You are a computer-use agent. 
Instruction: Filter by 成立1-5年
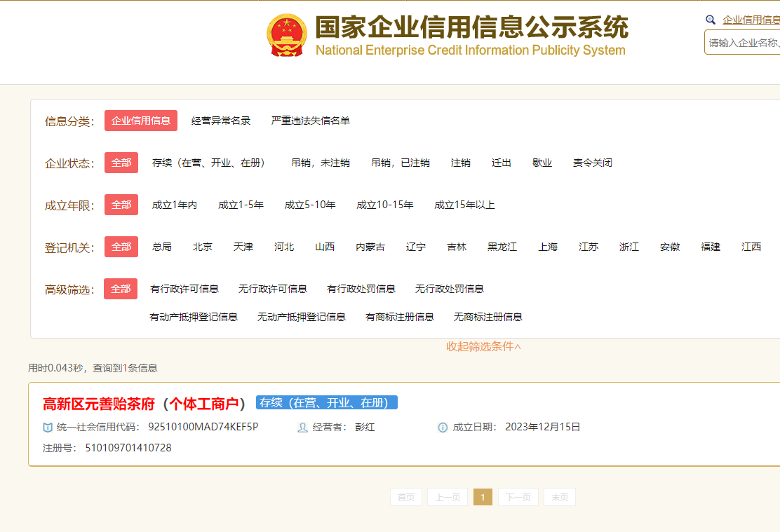(241, 205)
